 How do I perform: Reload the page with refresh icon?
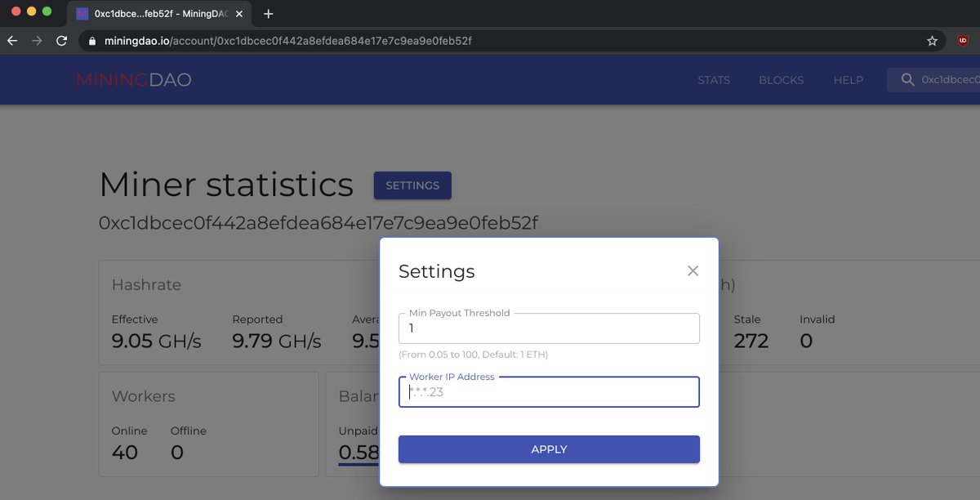point(61,41)
